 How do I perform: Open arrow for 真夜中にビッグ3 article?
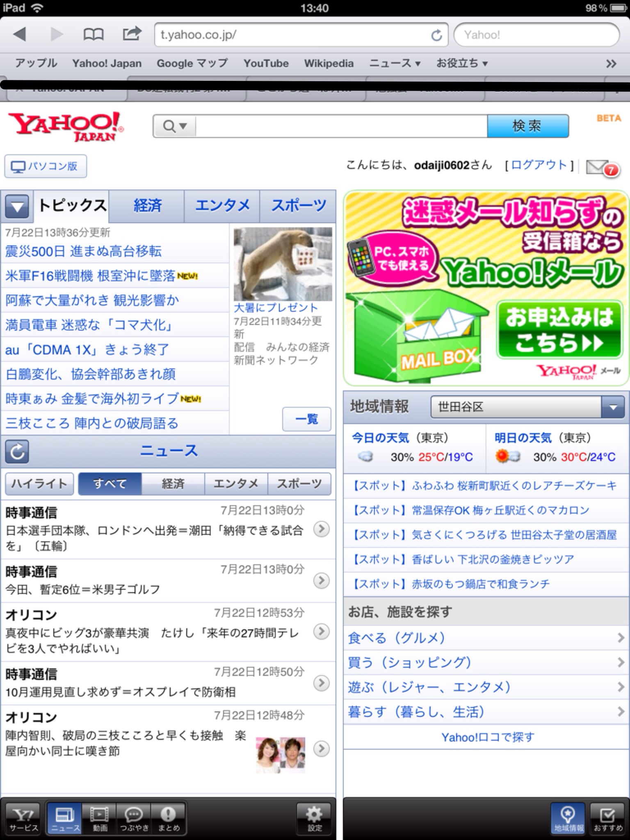[x=322, y=632]
